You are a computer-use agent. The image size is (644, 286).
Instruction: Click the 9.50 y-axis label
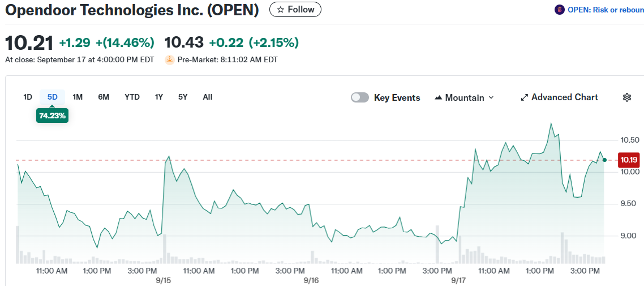[x=628, y=204]
